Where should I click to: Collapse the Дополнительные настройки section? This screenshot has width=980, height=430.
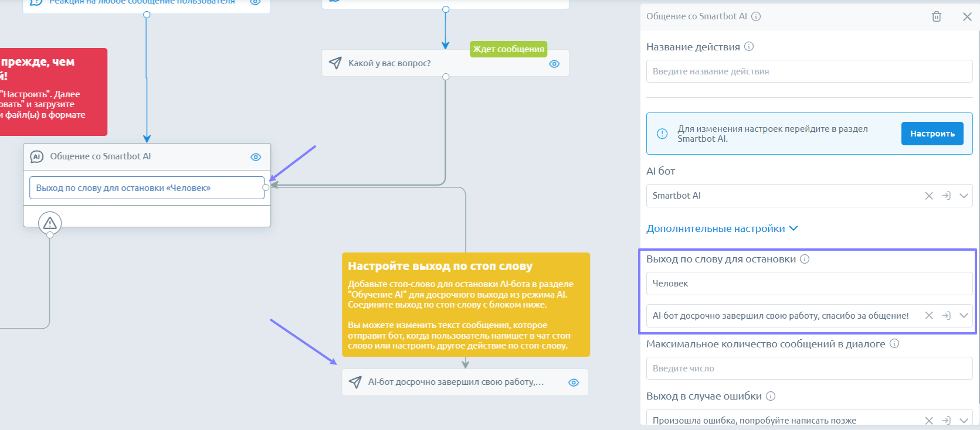click(x=722, y=228)
